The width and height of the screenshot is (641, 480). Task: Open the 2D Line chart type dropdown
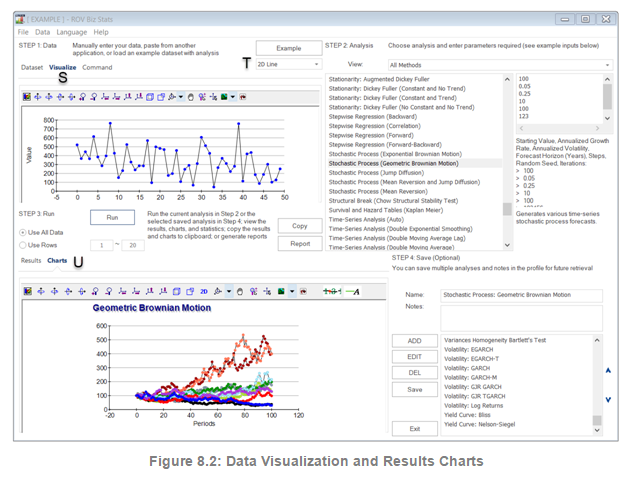[284, 64]
